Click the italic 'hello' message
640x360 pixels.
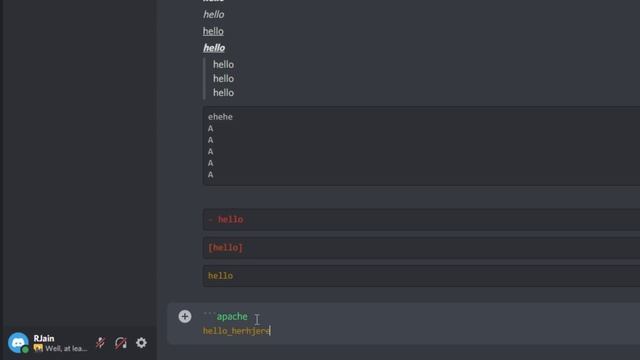[x=213, y=15]
